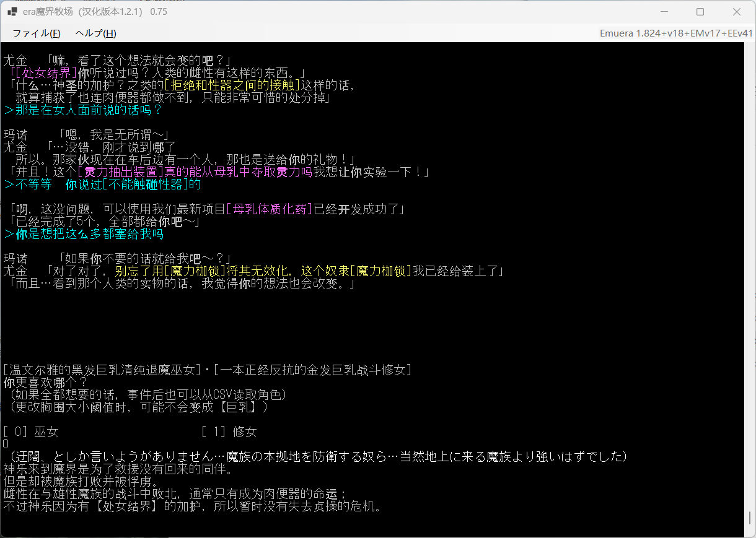Screen dimensions: 756x538
Task: Click the entered value 0 below the options
Action: 6,445
